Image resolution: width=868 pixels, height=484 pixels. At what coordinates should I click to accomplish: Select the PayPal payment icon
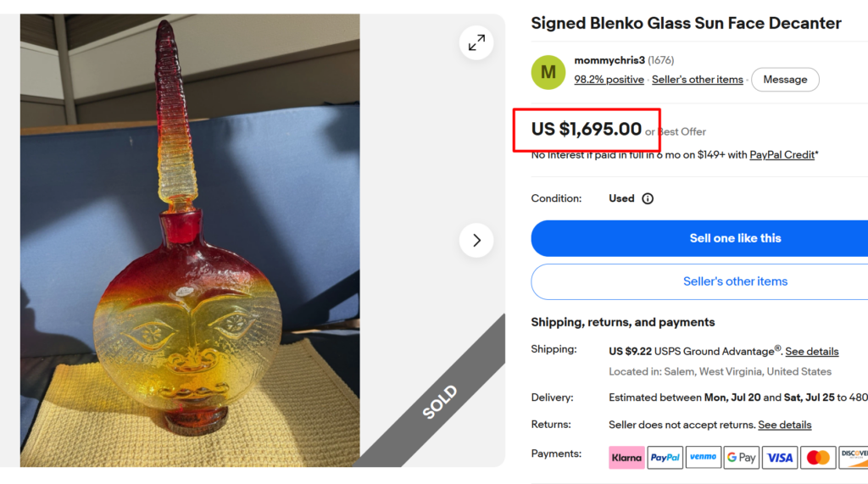pyautogui.click(x=665, y=458)
